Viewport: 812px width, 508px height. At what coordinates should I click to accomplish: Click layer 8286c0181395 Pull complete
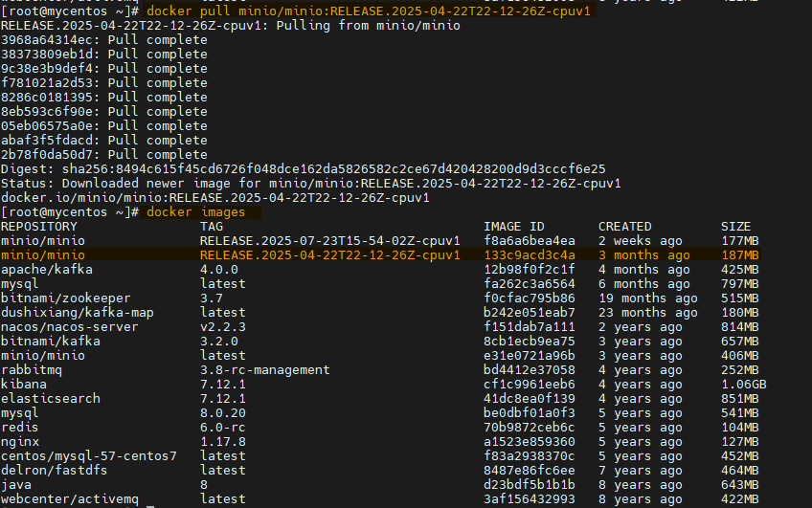(104, 98)
